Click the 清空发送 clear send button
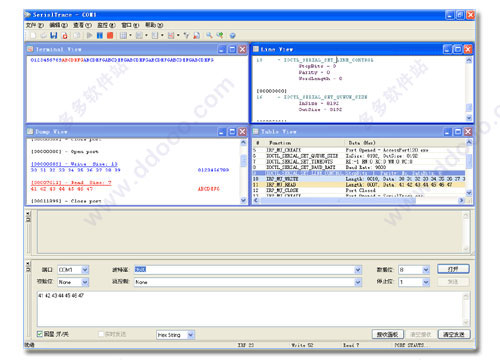This screenshot has height=360, width=500. coord(453,334)
